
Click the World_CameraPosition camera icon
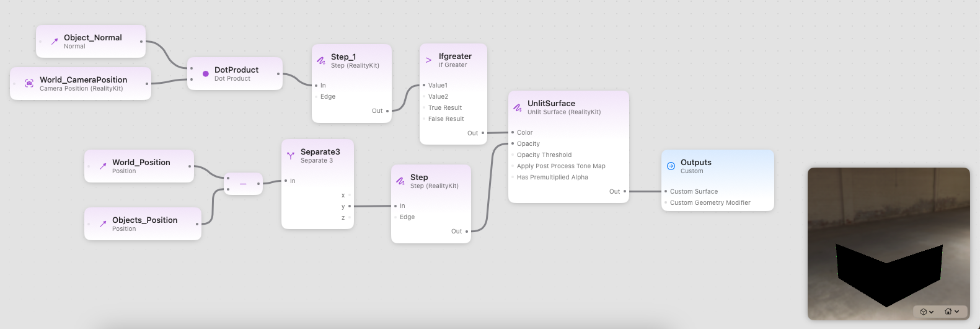(29, 83)
